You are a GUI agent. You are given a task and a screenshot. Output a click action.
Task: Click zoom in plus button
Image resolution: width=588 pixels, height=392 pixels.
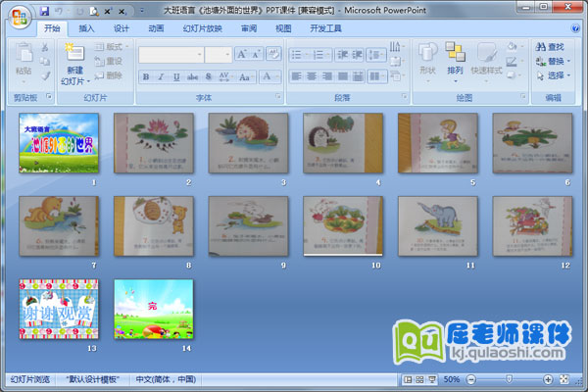click(x=548, y=379)
